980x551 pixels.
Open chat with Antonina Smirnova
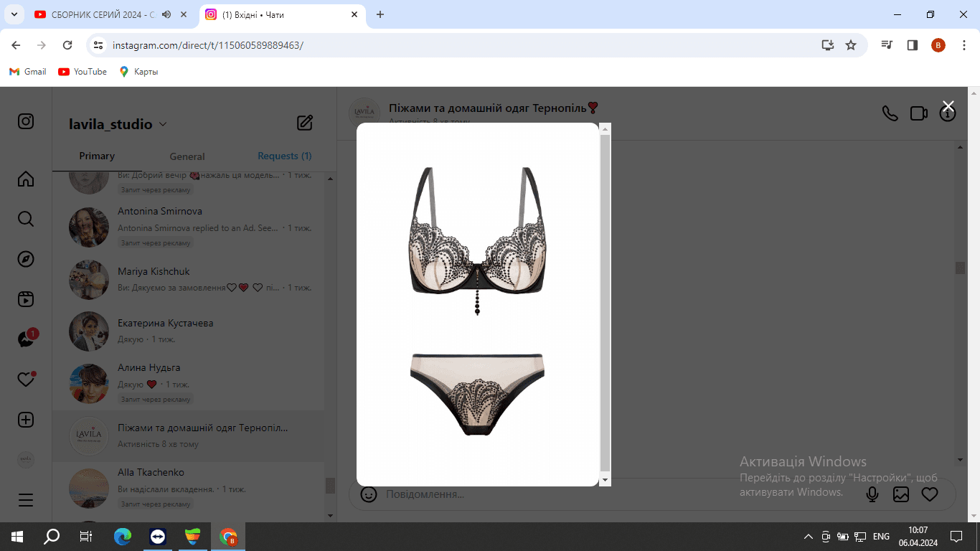188,227
